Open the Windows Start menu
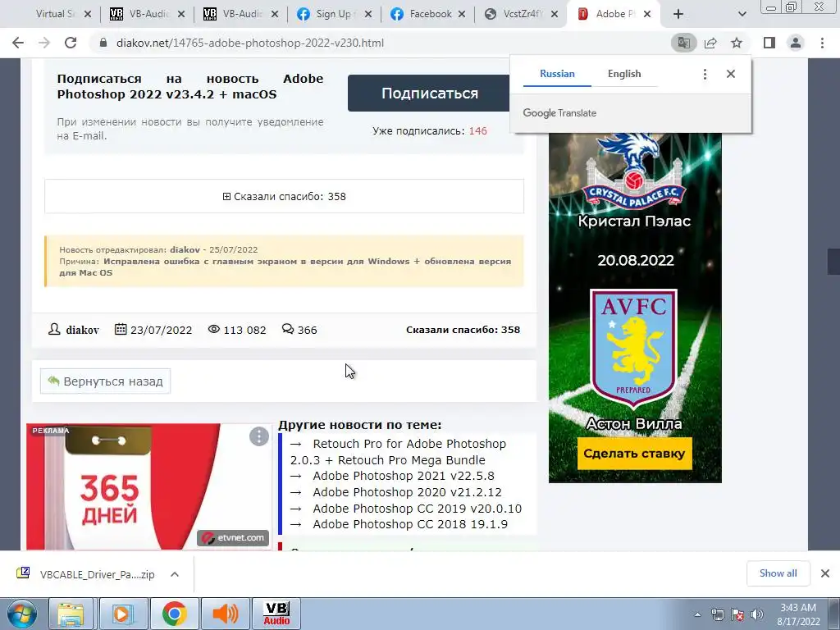The image size is (840, 630). 21,614
